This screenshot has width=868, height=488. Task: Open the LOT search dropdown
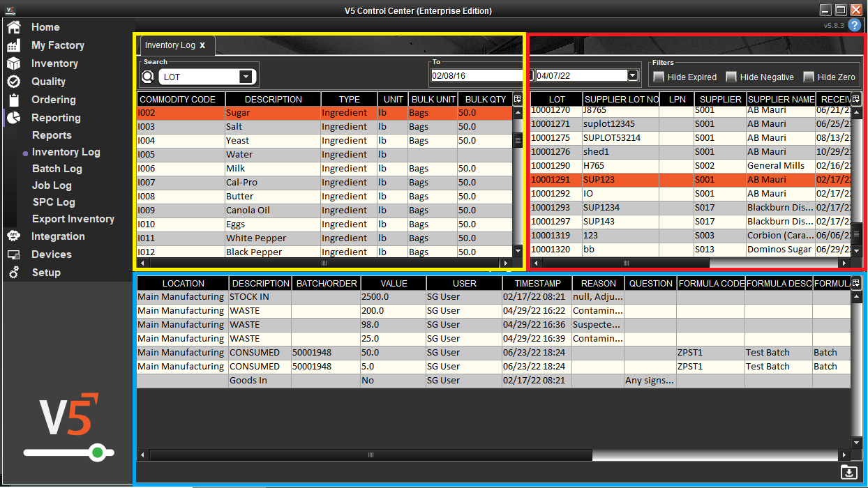tap(246, 75)
